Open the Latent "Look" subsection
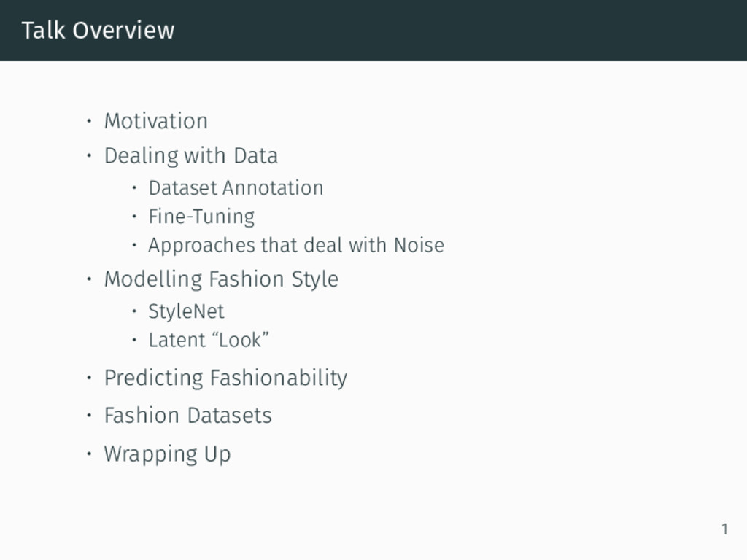 [x=209, y=340]
